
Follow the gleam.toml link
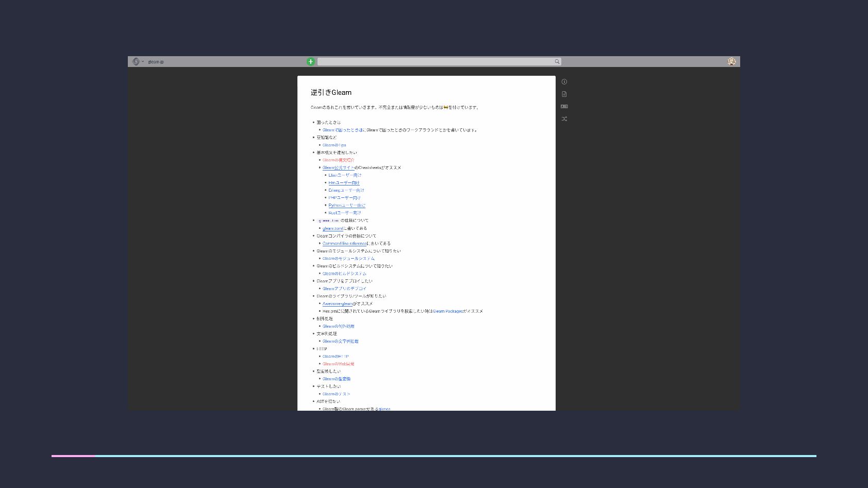tap(332, 228)
